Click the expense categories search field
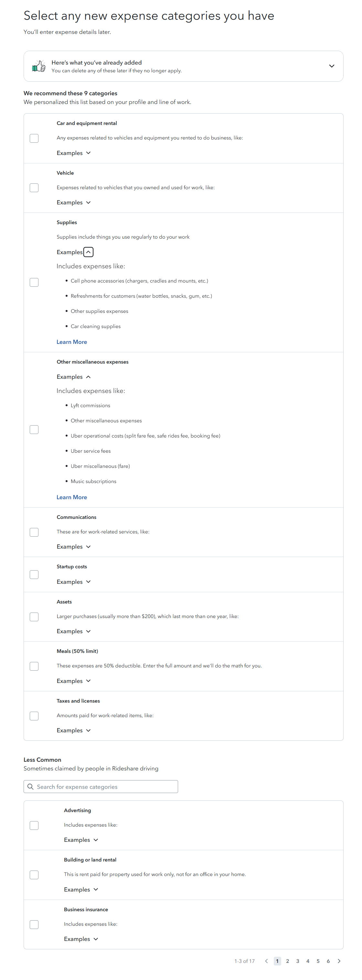Screen dimensions: 362x980 [107, 787]
